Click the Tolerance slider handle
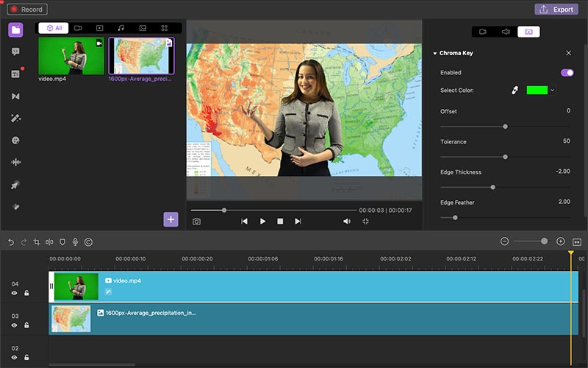 [x=505, y=157]
